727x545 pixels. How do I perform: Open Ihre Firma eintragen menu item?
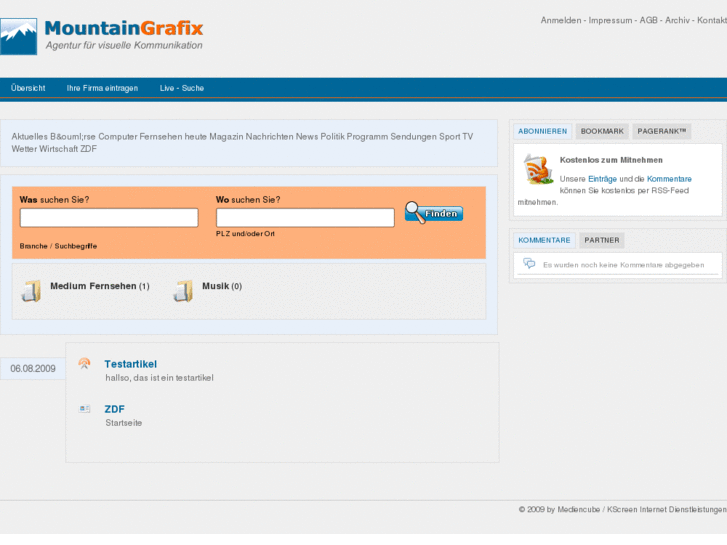(102, 88)
